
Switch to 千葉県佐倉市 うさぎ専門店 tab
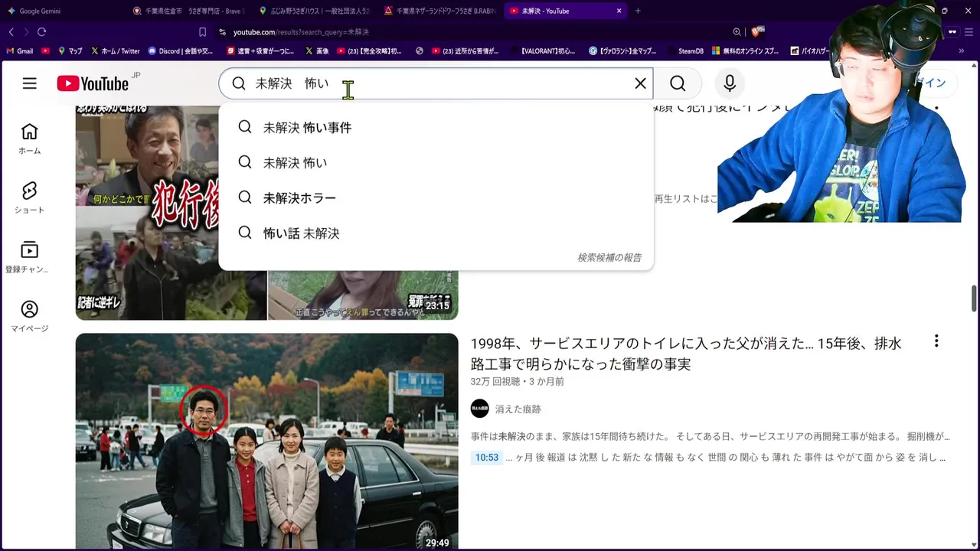click(x=188, y=11)
